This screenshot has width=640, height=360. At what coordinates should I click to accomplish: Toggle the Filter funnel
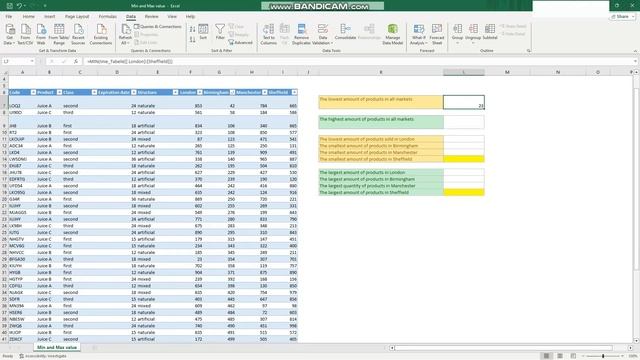coord(220,32)
